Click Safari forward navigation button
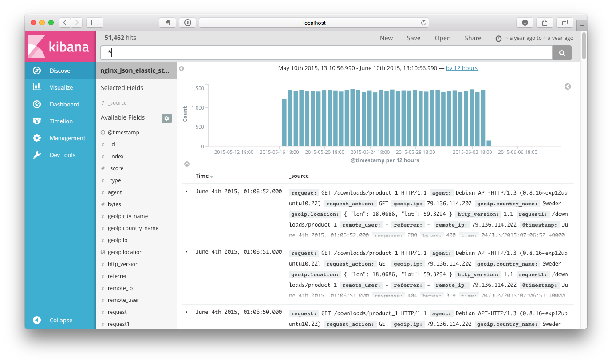612x364 pixels. point(77,23)
